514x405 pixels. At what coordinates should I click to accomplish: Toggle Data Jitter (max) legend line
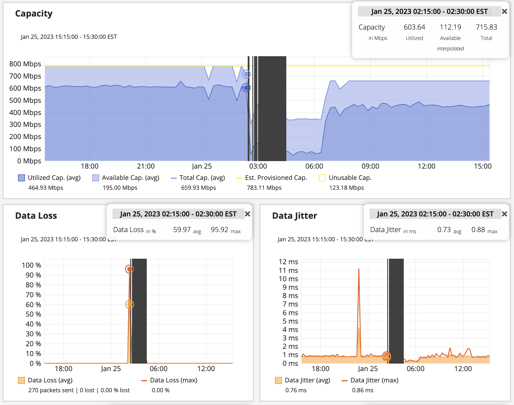[344, 380]
